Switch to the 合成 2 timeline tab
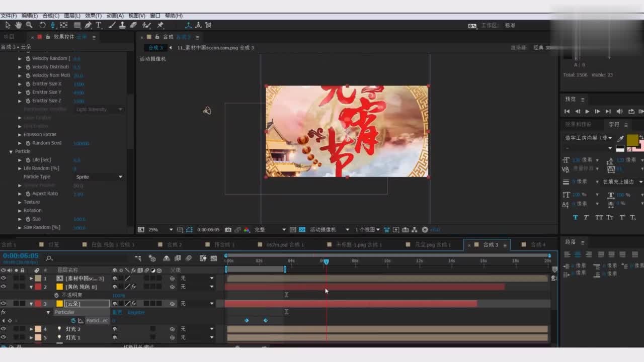The image size is (644, 362). click(174, 245)
